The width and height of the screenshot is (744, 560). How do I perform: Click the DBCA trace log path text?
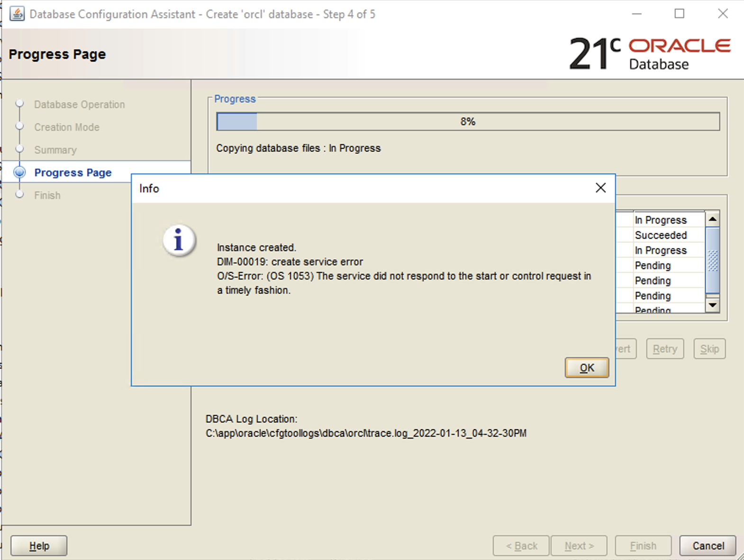366,433
